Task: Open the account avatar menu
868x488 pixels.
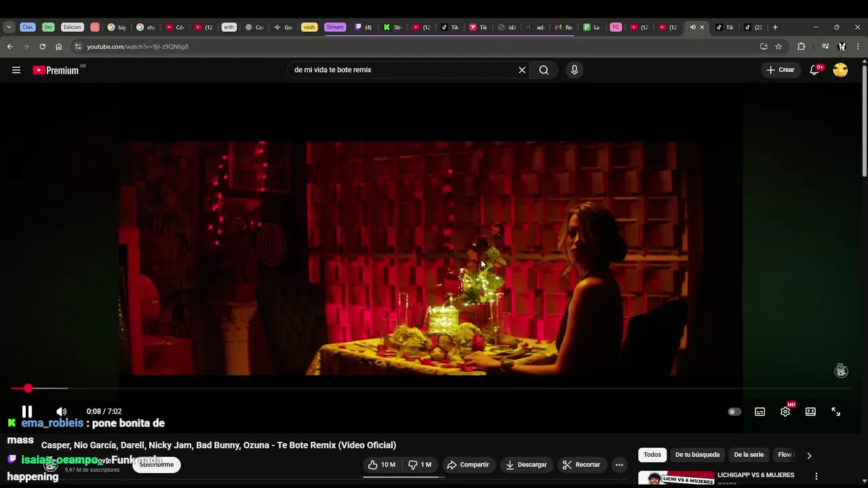Action: [840, 70]
